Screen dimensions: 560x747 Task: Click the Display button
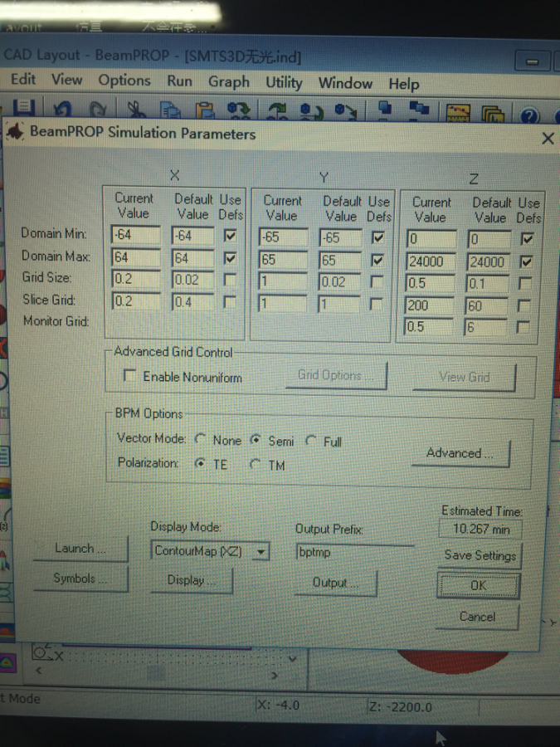coord(192,580)
